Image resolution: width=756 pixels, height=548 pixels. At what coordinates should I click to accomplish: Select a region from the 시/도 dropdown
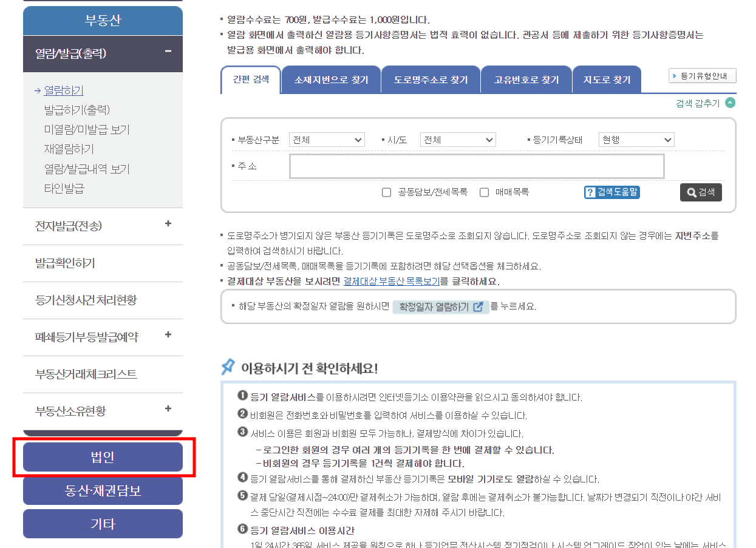point(458,140)
